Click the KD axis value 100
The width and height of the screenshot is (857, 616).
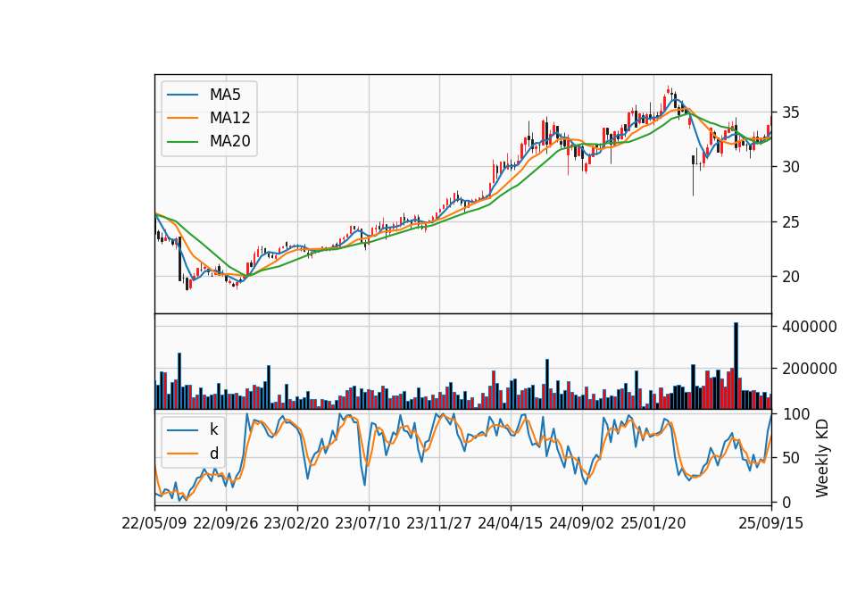point(796,414)
